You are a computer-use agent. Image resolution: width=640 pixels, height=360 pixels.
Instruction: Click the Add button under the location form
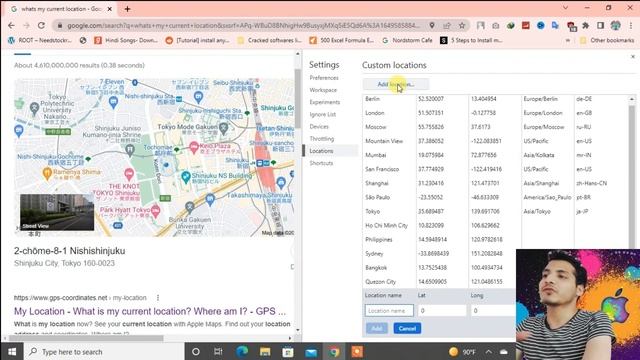377,328
